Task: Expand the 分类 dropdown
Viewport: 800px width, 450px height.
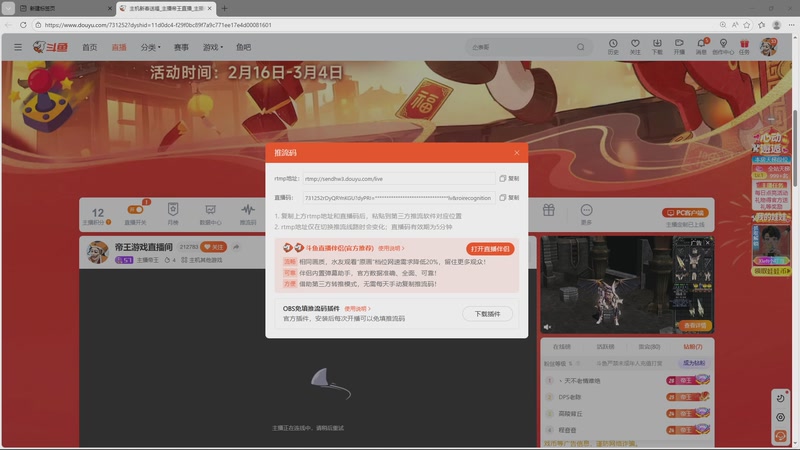Action: [151, 47]
